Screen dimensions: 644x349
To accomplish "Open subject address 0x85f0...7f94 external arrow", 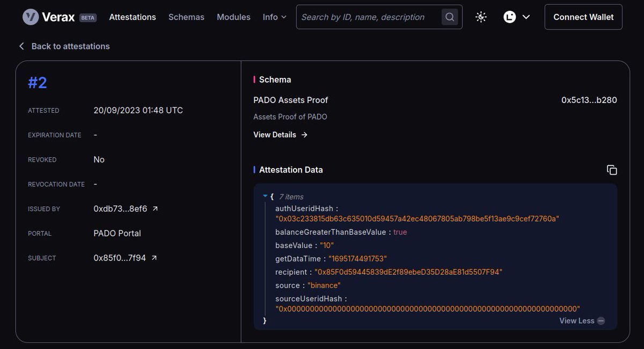I will point(154,258).
